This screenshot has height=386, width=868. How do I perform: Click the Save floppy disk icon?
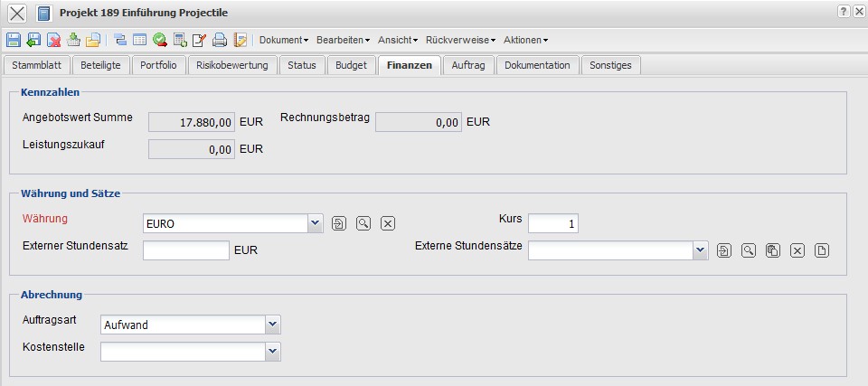tap(13, 40)
